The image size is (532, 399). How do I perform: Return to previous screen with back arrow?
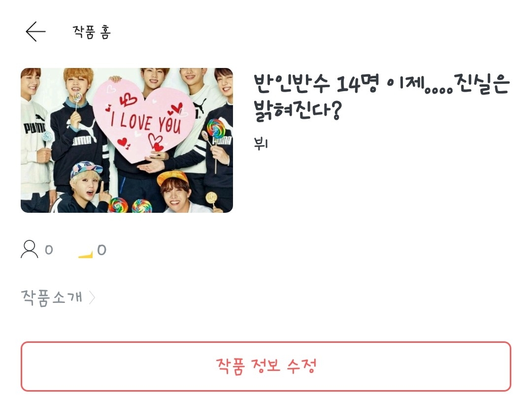[x=35, y=32]
